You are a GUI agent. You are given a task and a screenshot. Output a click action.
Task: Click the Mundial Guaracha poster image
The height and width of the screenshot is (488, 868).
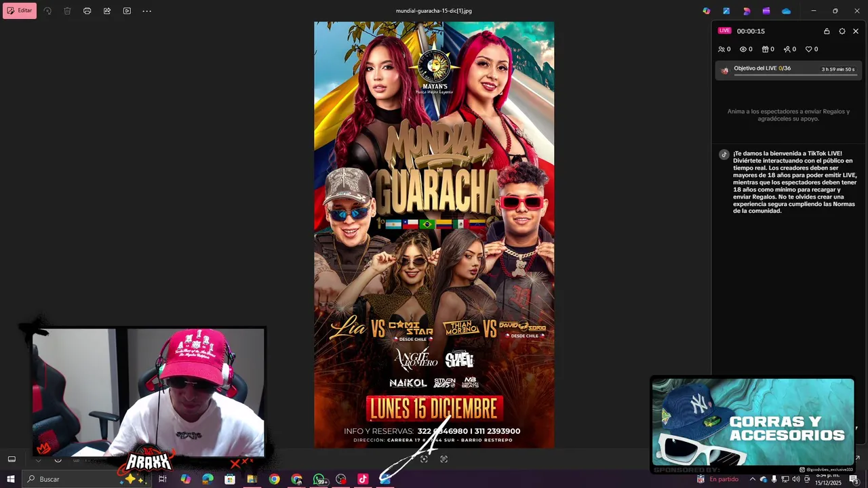434,235
